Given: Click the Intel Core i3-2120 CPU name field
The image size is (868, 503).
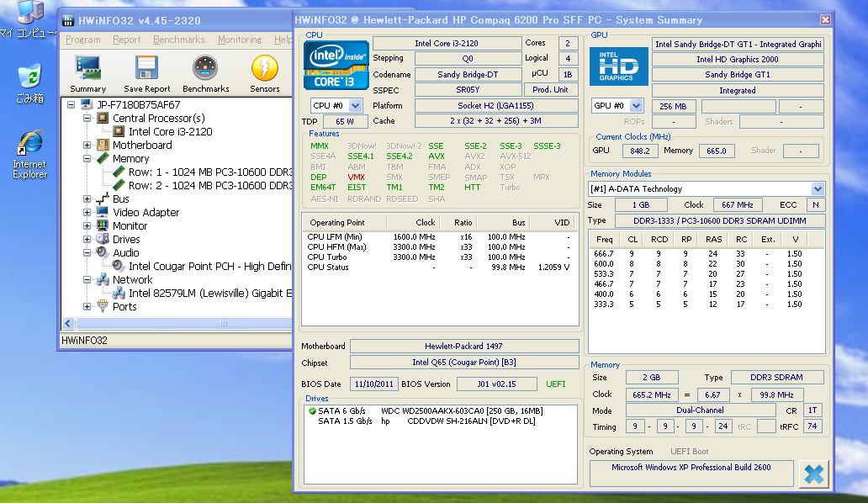Looking at the screenshot, I should [447, 43].
